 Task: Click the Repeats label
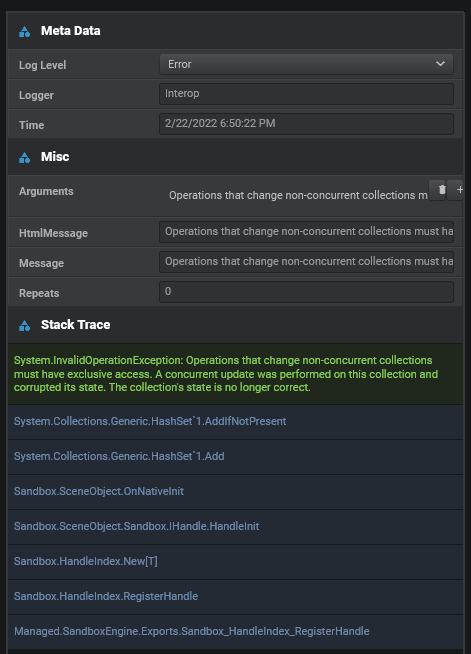click(39, 294)
